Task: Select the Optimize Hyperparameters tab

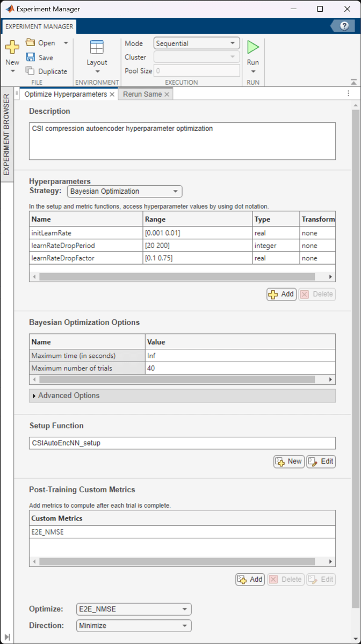Action: click(x=66, y=94)
